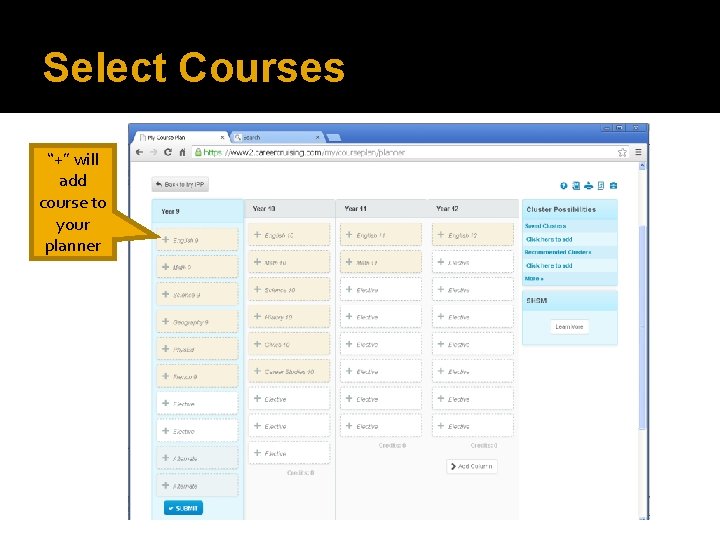Close the My Course Plan tab
The height and width of the screenshot is (540, 720).
[222, 137]
